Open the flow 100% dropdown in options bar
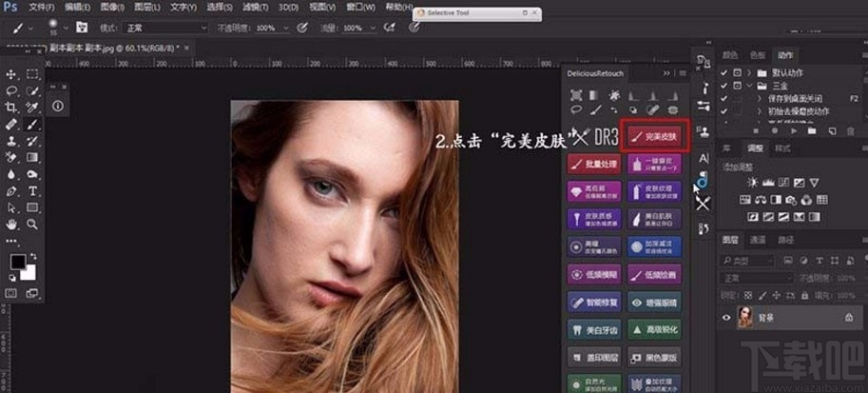 click(x=374, y=28)
